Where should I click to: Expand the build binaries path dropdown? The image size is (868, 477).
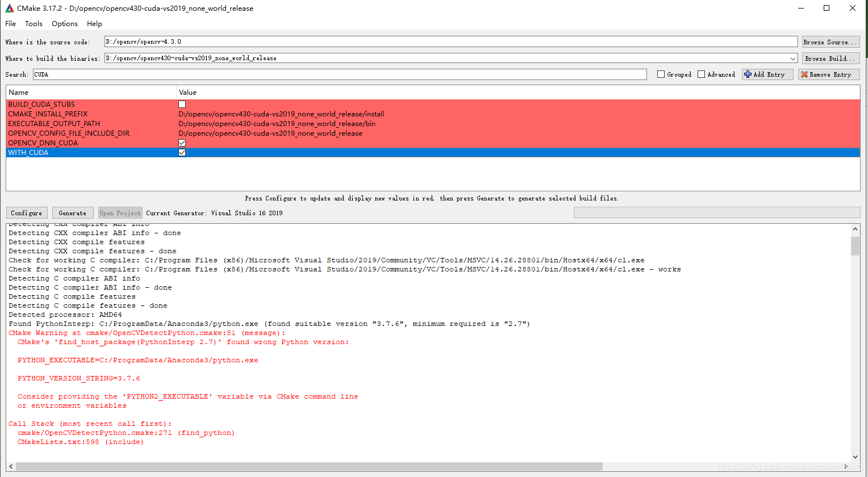[x=793, y=58]
